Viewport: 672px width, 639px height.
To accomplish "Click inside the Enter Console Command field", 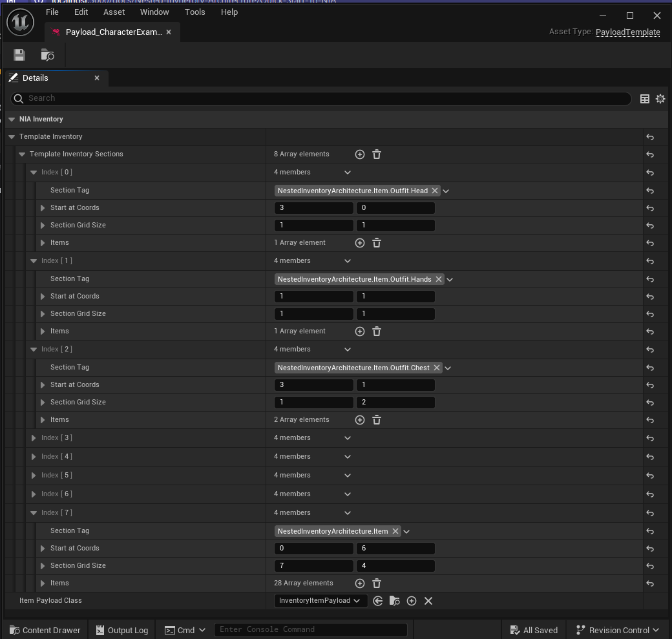I will point(310,629).
